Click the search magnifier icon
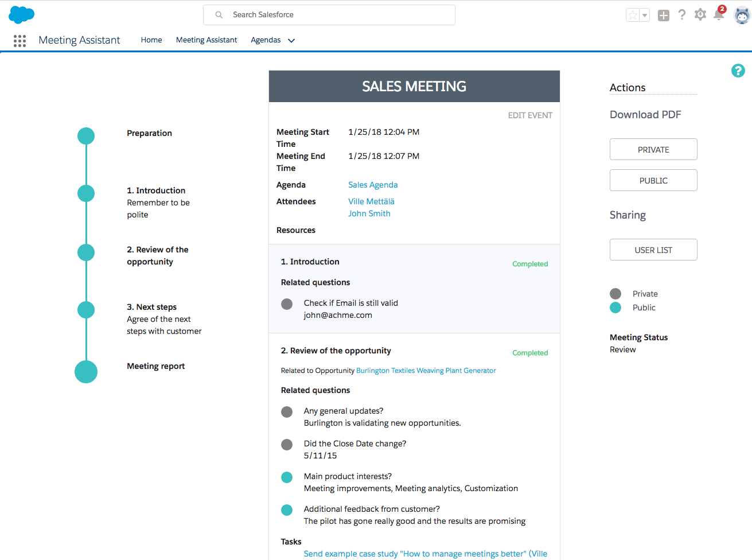Screen dimensions: 752x560 tap(219, 15)
